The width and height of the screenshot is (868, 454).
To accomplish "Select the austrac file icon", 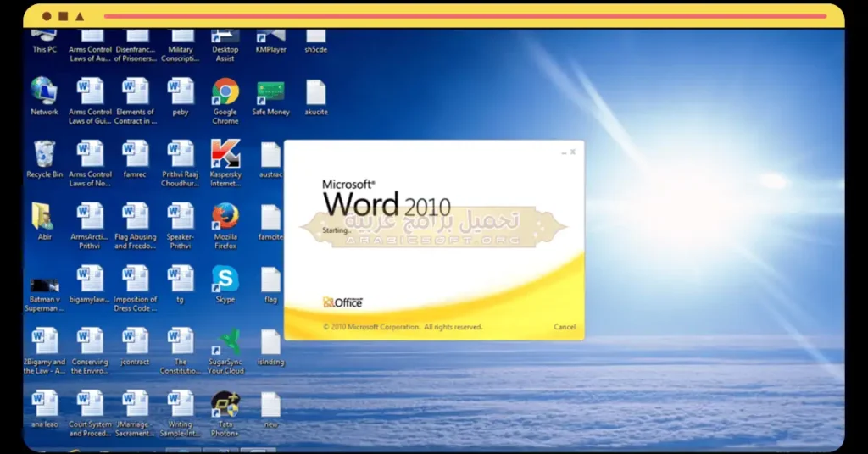I will pos(270,154).
